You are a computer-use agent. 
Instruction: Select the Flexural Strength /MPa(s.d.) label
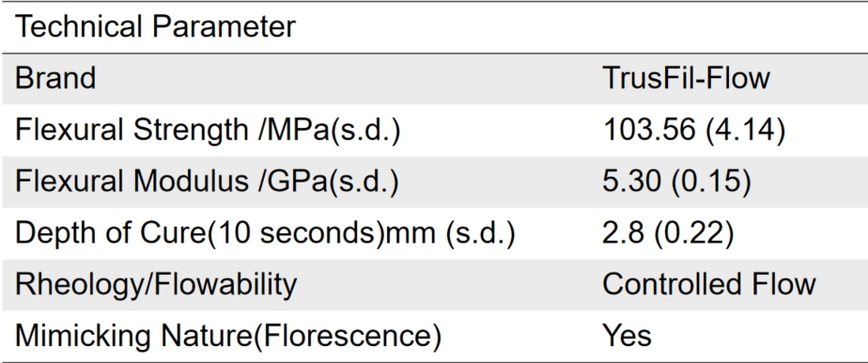[x=207, y=130]
